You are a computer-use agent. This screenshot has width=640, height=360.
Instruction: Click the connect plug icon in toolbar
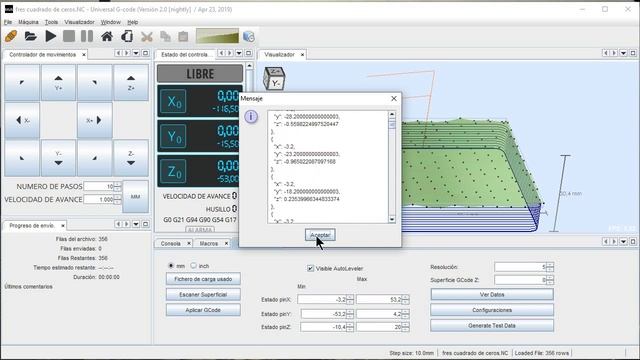click(11, 36)
